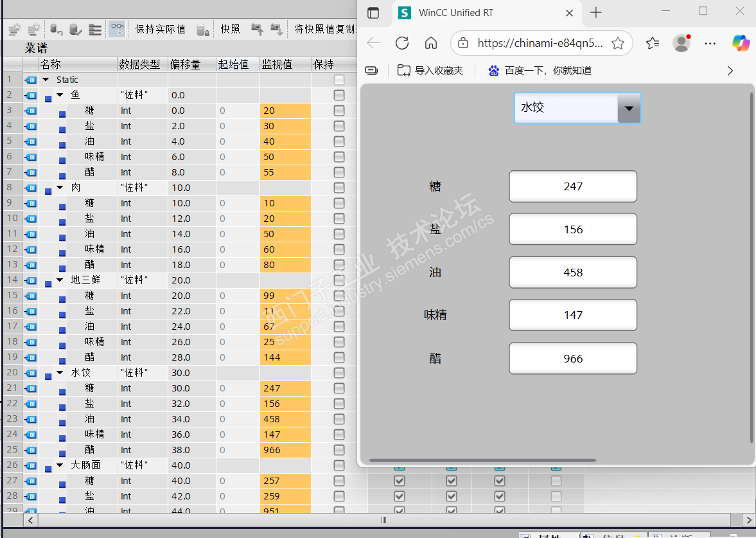
Task: Tick the retain checkbox in row 21
Action: [x=339, y=388]
